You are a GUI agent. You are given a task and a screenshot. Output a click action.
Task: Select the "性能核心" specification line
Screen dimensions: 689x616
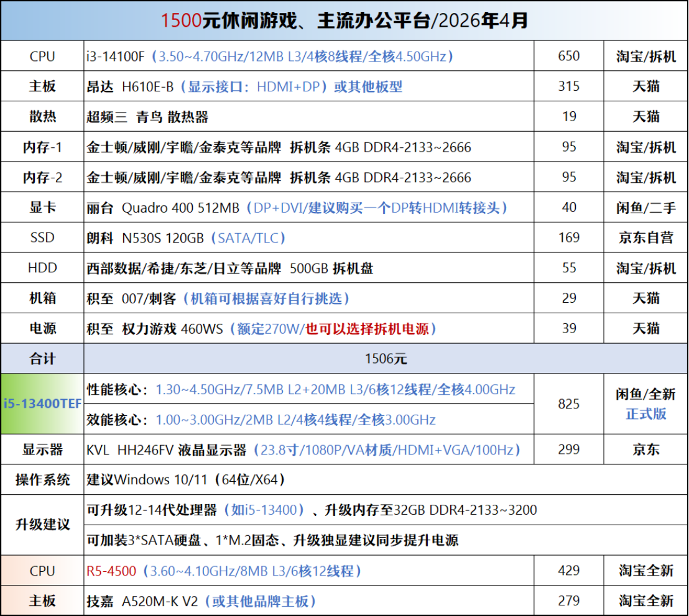pyautogui.click(x=309, y=389)
